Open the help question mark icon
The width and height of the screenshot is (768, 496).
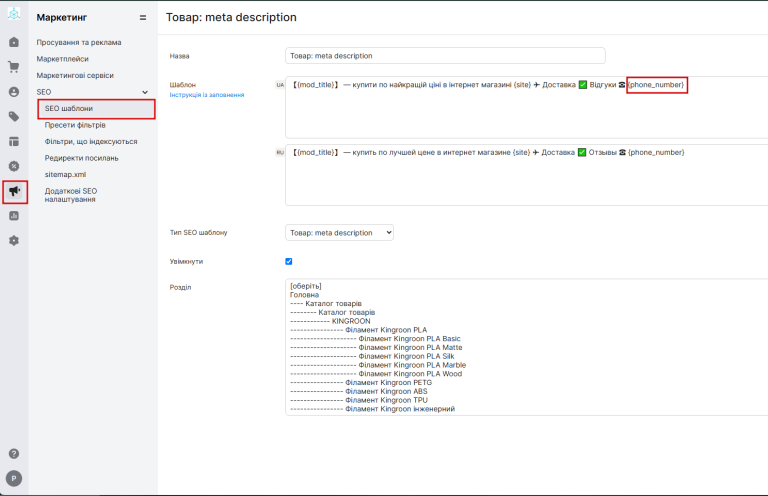[x=14, y=454]
